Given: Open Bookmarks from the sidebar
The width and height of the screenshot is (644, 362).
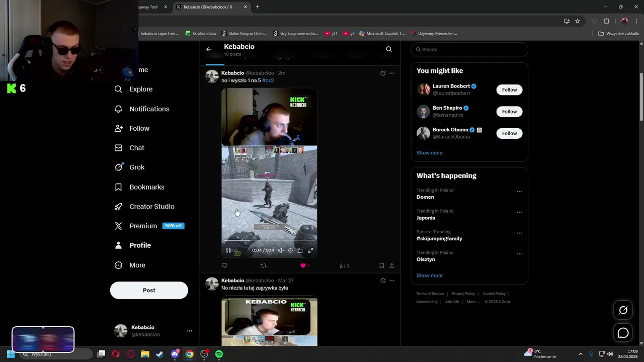Looking at the screenshot, I should (x=139, y=187).
